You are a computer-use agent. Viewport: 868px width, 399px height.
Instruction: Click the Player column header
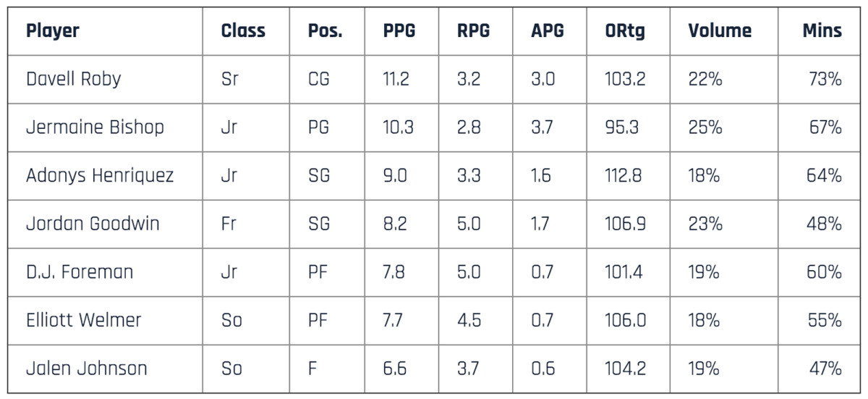(x=53, y=31)
